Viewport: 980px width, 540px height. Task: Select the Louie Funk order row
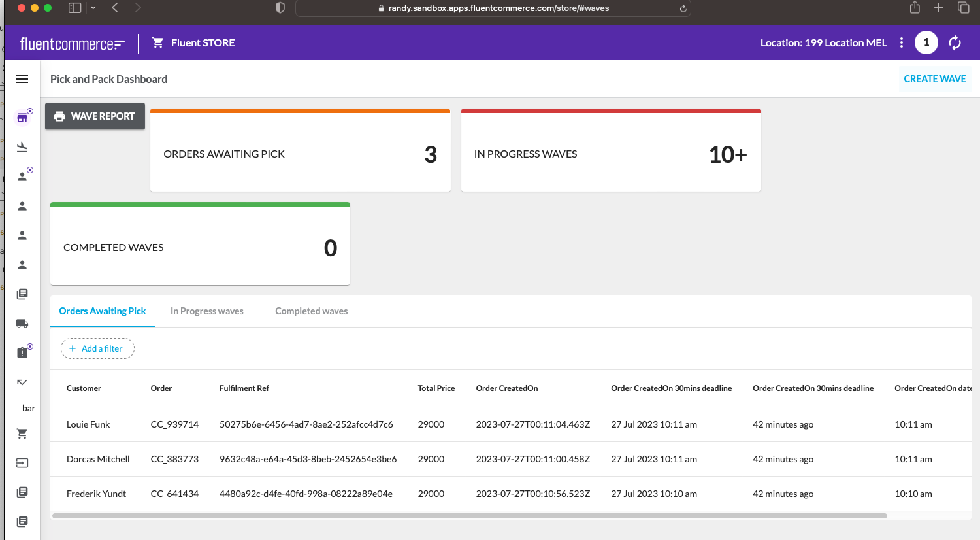[x=88, y=424]
